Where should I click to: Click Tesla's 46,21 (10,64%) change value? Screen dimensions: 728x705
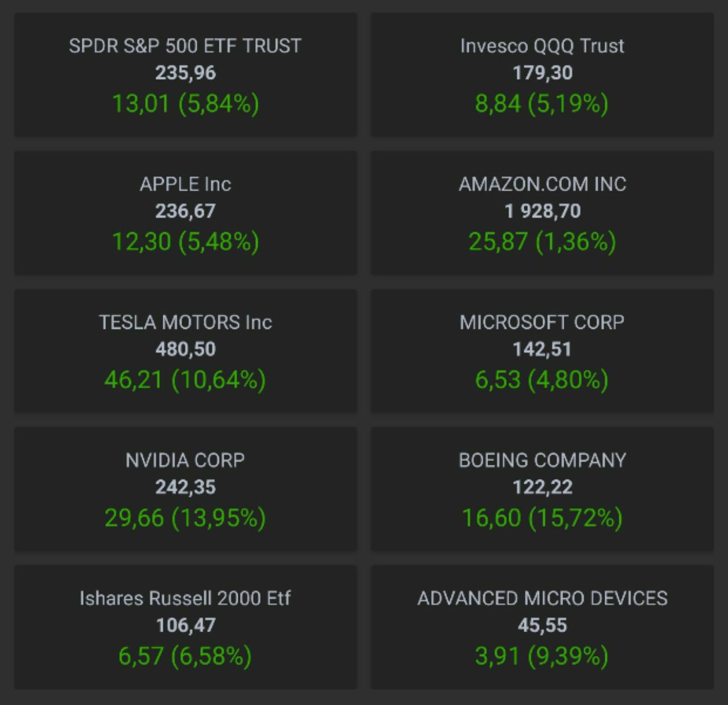[185, 380]
